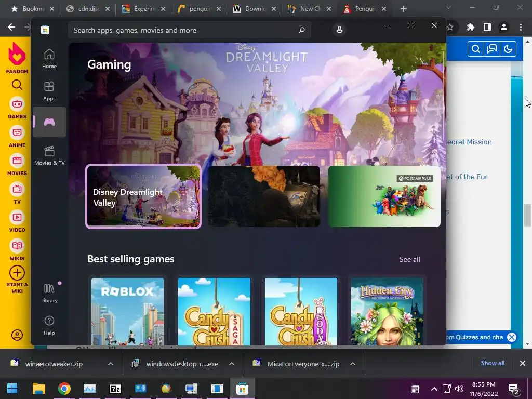The image size is (532, 399).
Task: Click the Fandom logo in browser
Action: click(17, 58)
